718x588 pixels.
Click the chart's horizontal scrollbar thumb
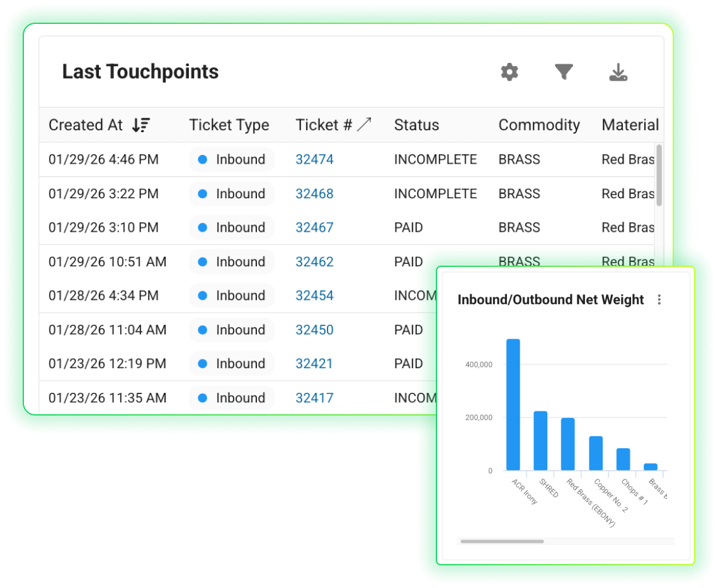click(502, 541)
